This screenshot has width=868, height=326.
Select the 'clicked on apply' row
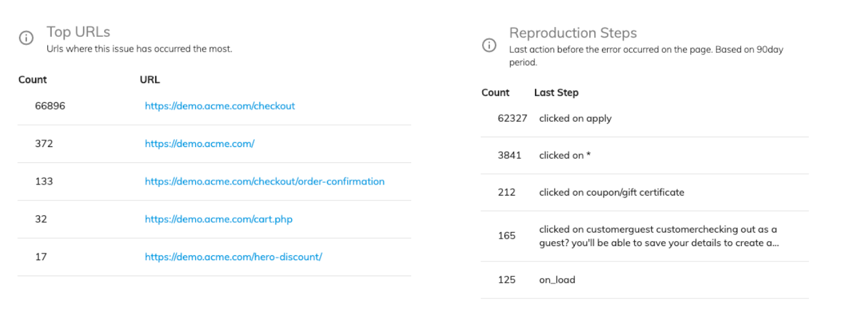coord(645,118)
